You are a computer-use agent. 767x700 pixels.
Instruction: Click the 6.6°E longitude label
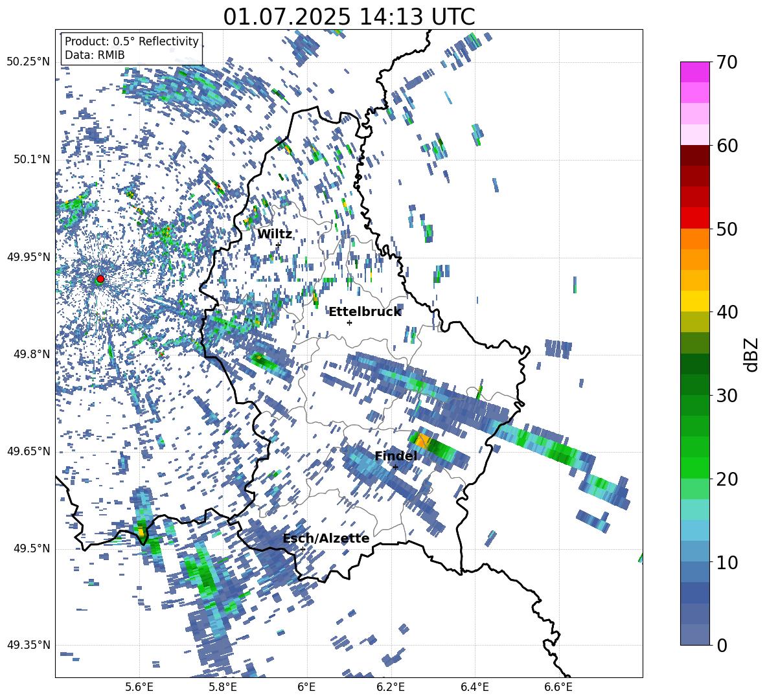[558, 687]
